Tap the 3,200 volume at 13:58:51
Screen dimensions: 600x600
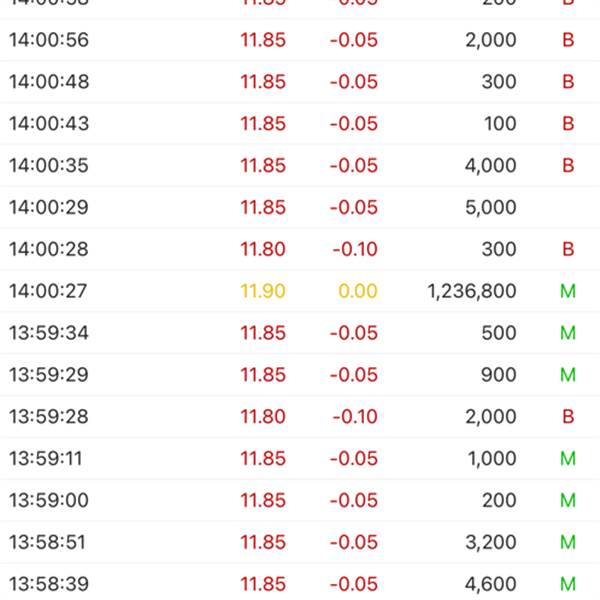(491, 542)
